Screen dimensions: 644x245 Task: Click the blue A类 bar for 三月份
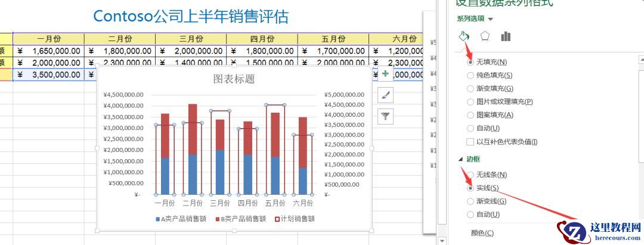(x=219, y=172)
